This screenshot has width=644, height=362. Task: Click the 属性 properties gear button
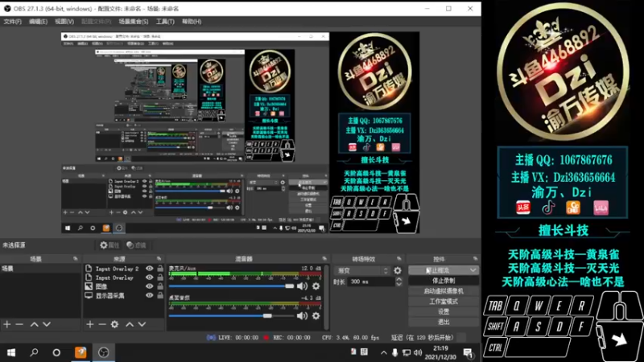point(109,245)
